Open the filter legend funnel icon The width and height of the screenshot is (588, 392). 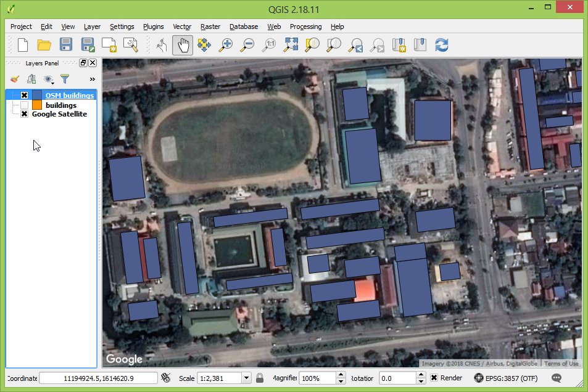point(64,79)
